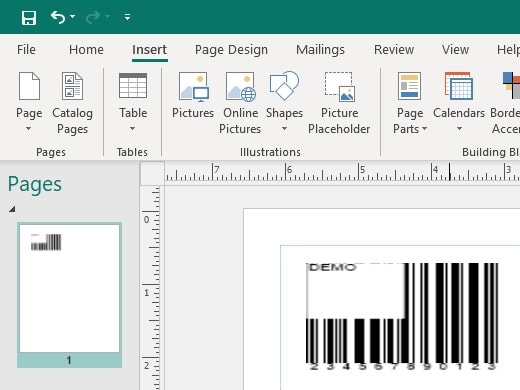This screenshot has width=520, height=390.
Task: Expand the Page Parts dropdown arrow
Action: point(424,129)
